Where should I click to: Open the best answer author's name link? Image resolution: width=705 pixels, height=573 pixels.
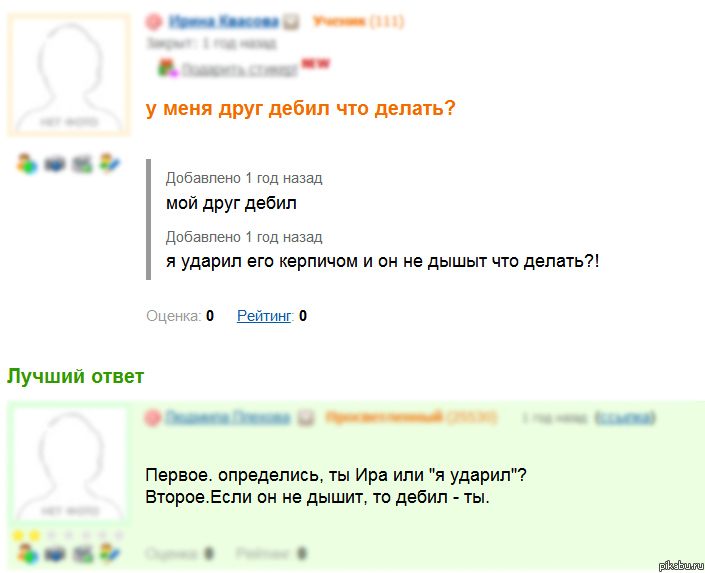(x=228, y=417)
